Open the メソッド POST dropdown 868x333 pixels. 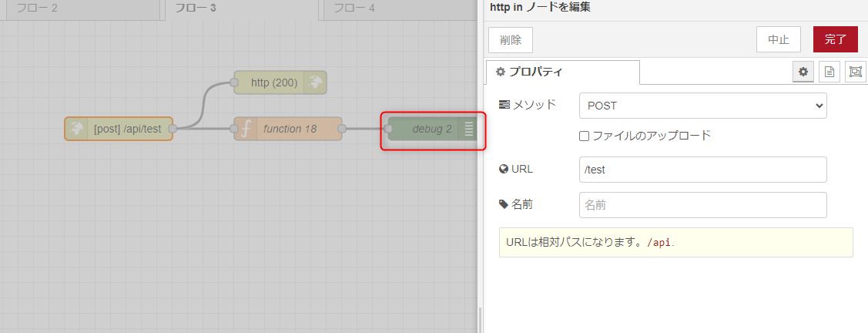click(x=702, y=106)
